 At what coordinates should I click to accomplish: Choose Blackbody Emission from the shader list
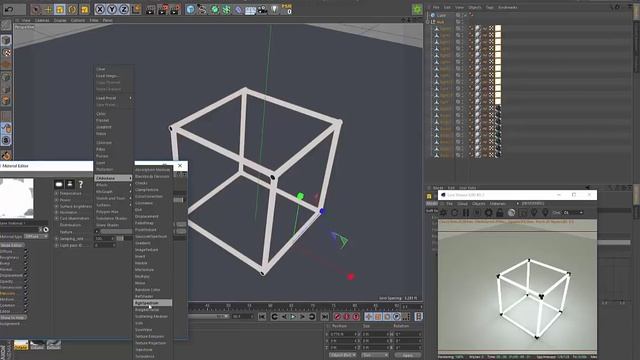(x=153, y=176)
